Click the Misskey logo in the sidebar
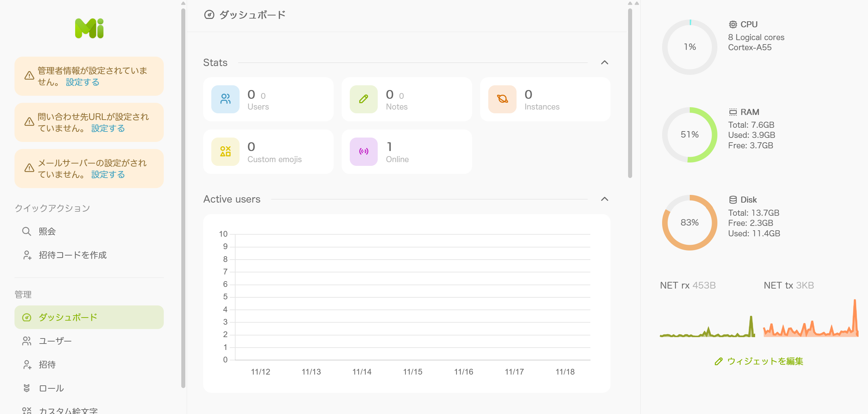The image size is (868, 414). point(89,28)
